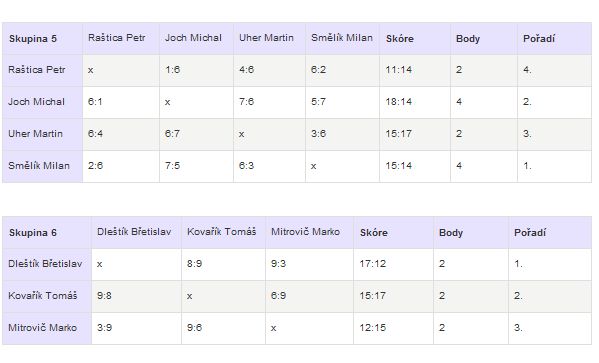This screenshot has width=599, height=363.
Task: Click the Dleštík Břetislav row label
Action: point(47,264)
